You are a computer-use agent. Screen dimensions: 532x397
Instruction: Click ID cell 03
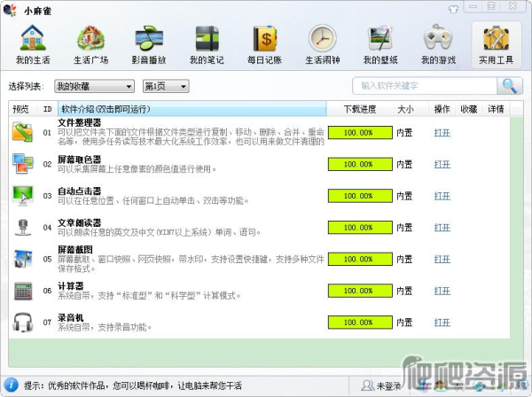coord(48,196)
